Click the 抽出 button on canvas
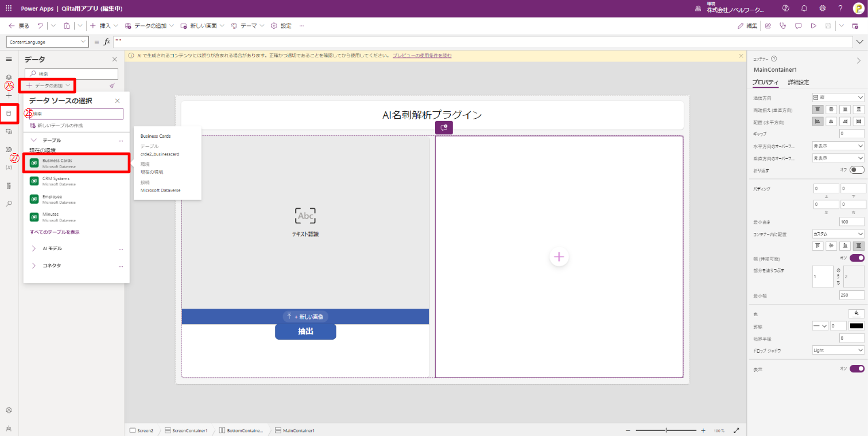The image size is (868, 436). pyautogui.click(x=305, y=332)
